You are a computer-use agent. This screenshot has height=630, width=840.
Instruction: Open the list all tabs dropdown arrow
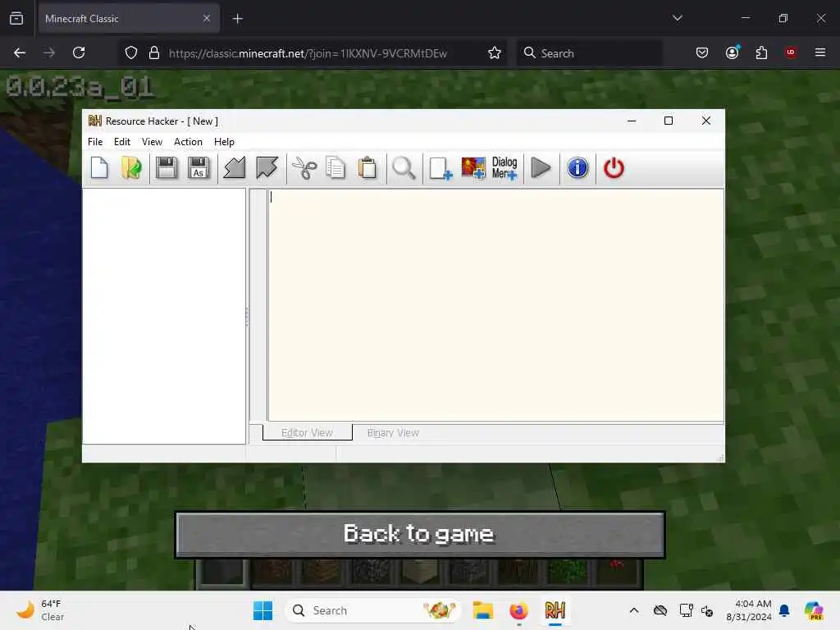click(677, 18)
